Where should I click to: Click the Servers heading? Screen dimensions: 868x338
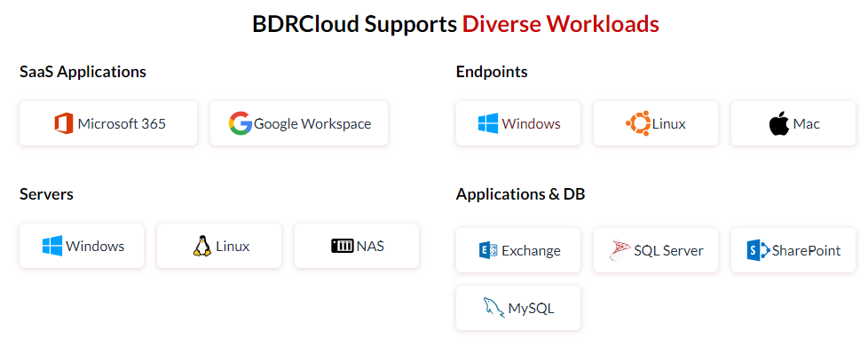(46, 194)
